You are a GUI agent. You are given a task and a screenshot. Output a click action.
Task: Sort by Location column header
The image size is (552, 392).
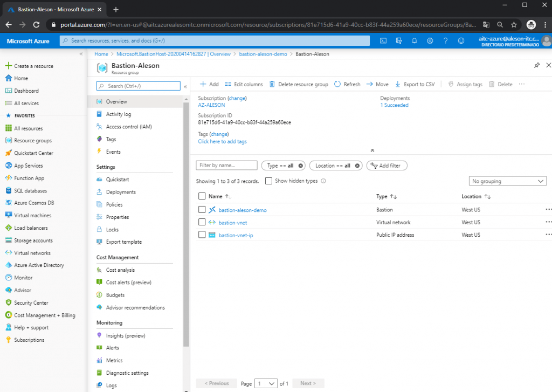476,196
